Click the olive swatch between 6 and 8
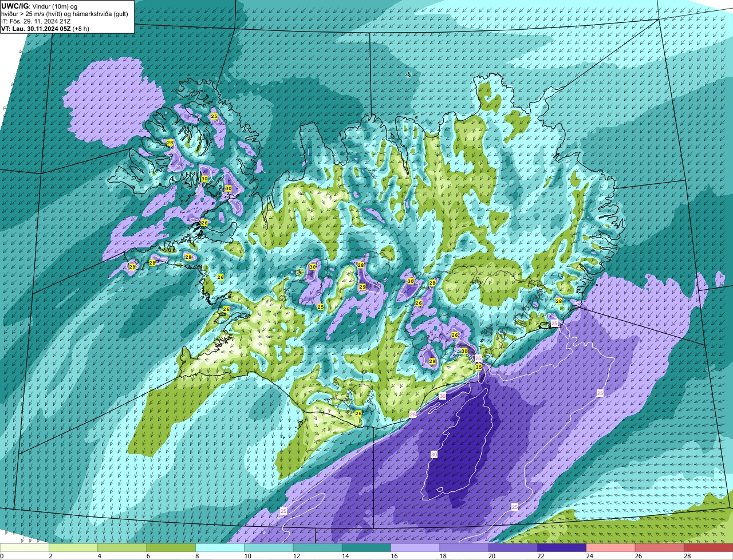Viewport: 733px width, 560px height. (171, 548)
